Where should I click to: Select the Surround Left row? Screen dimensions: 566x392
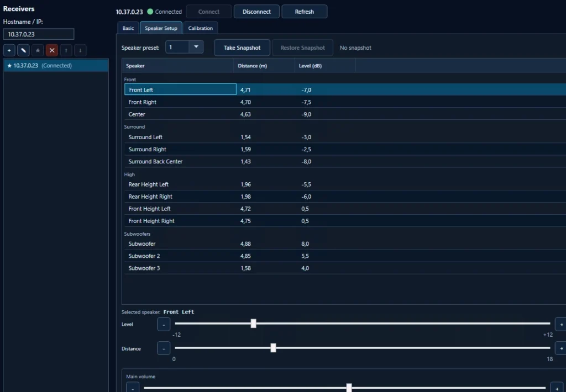click(345, 137)
